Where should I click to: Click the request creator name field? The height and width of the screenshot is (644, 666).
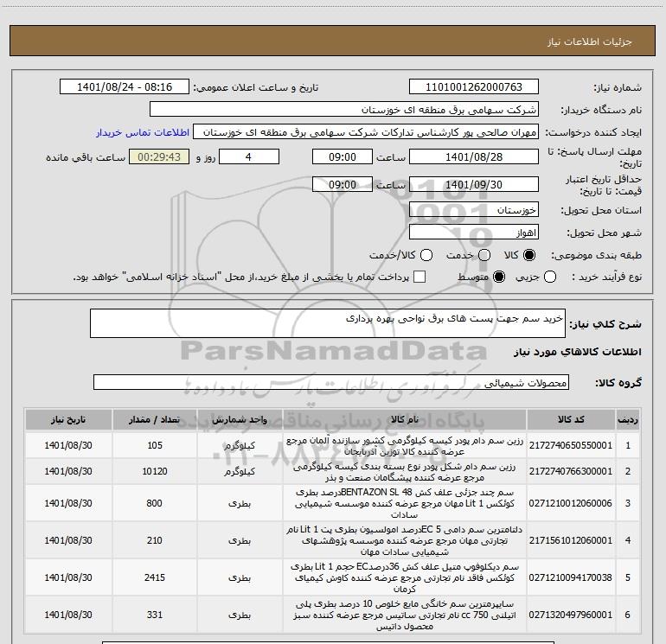366,132
